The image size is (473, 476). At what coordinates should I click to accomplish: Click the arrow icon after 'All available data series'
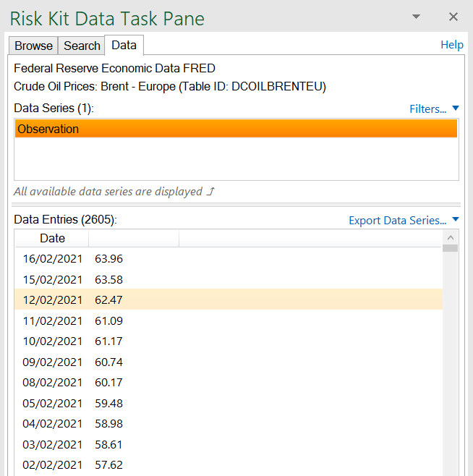click(210, 192)
